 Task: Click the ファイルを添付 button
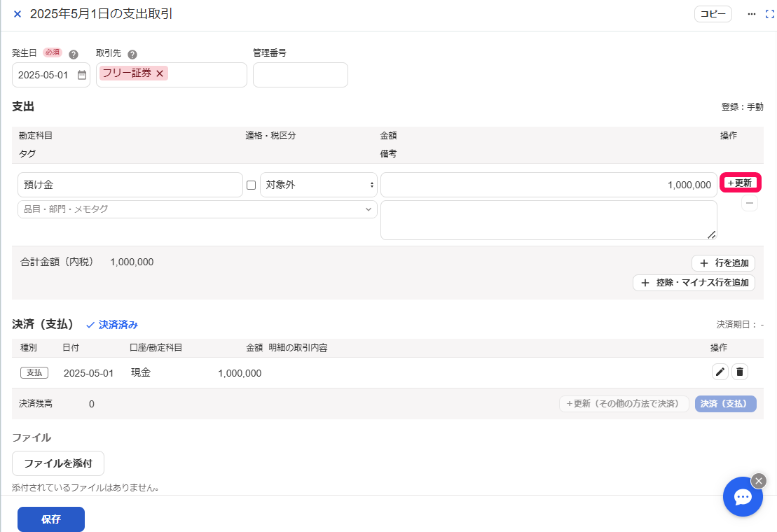click(x=58, y=463)
